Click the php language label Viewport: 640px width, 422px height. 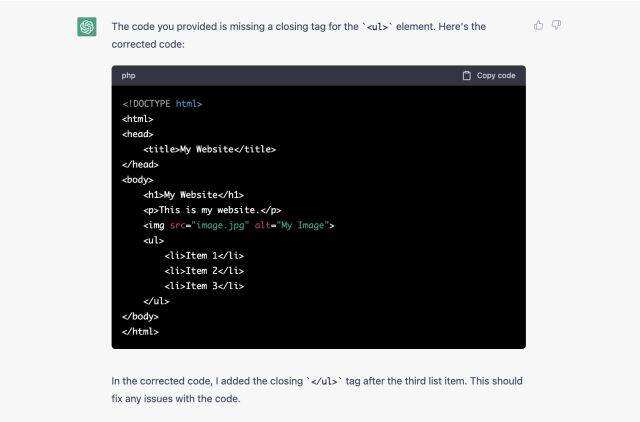[x=129, y=75]
